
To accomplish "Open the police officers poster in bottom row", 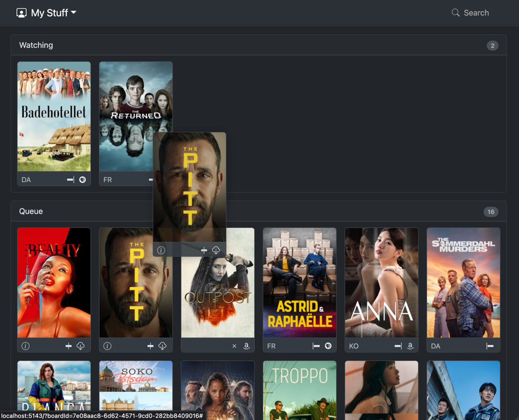I will [x=463, y=390].
